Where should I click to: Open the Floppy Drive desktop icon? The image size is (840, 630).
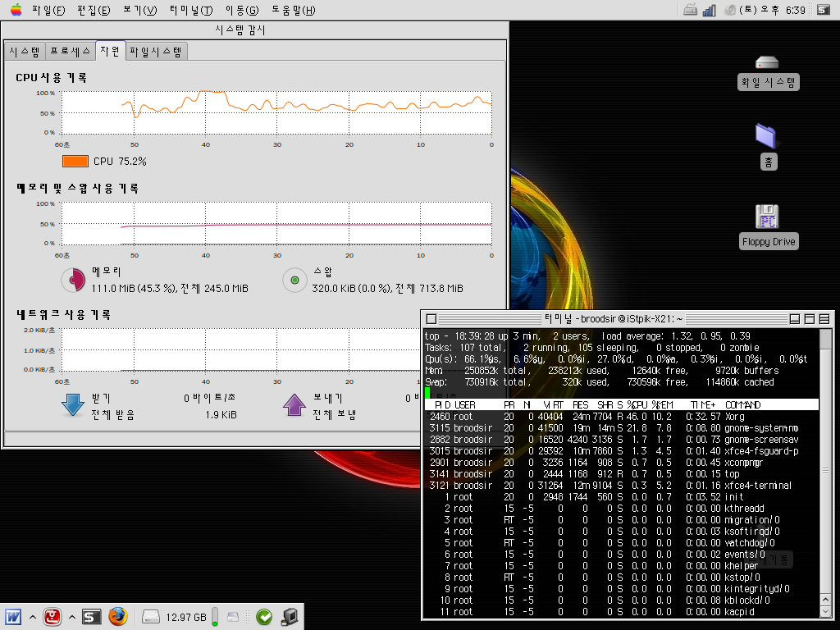[x=768, y=217]
